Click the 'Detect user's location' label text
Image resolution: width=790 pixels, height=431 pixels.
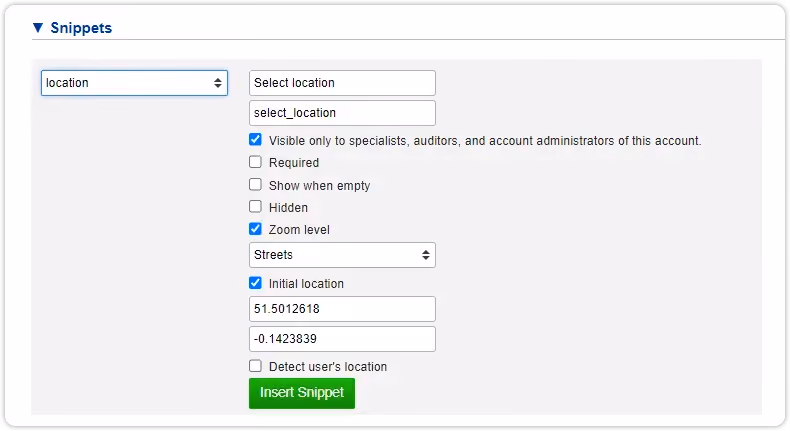click(x=328, y=366)
